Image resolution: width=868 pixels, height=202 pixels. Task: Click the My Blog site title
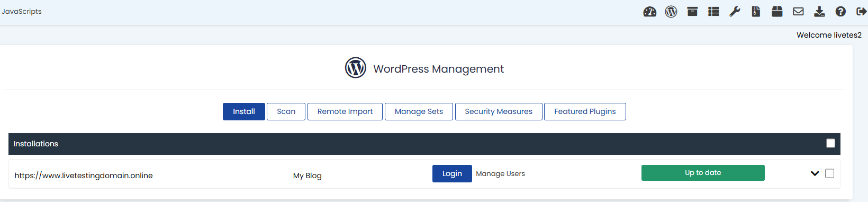pyautogui.click(x=308, y=175)
